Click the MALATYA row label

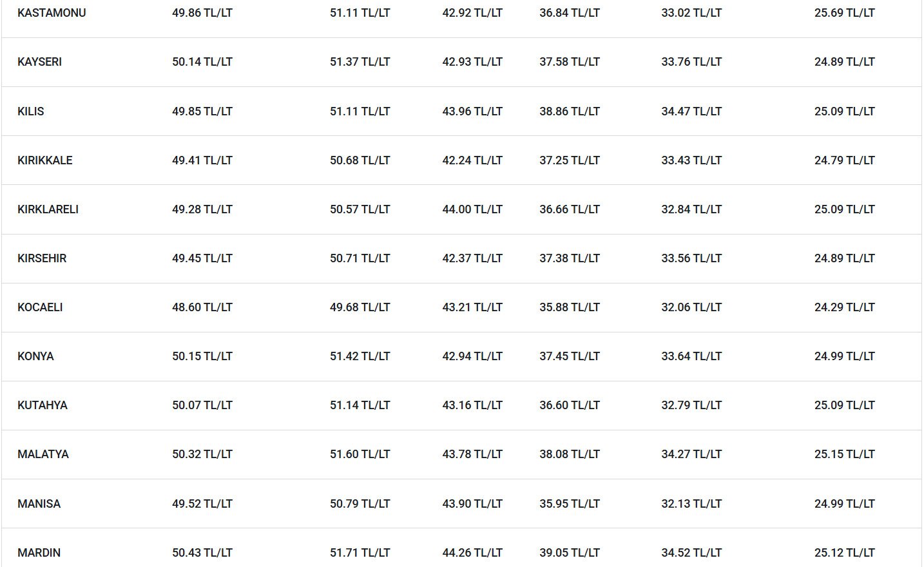(x=43, y=454)
